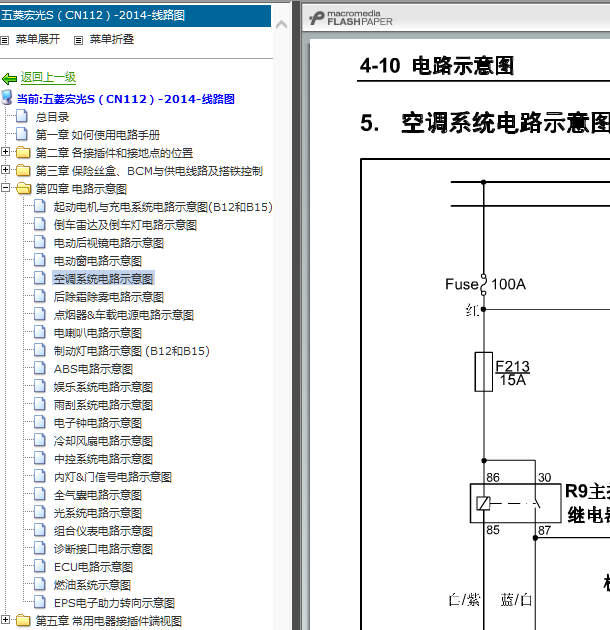Open 总目录 in the tree
The image size is (610, 630).
pyautogui.click(x=52, y=117)
